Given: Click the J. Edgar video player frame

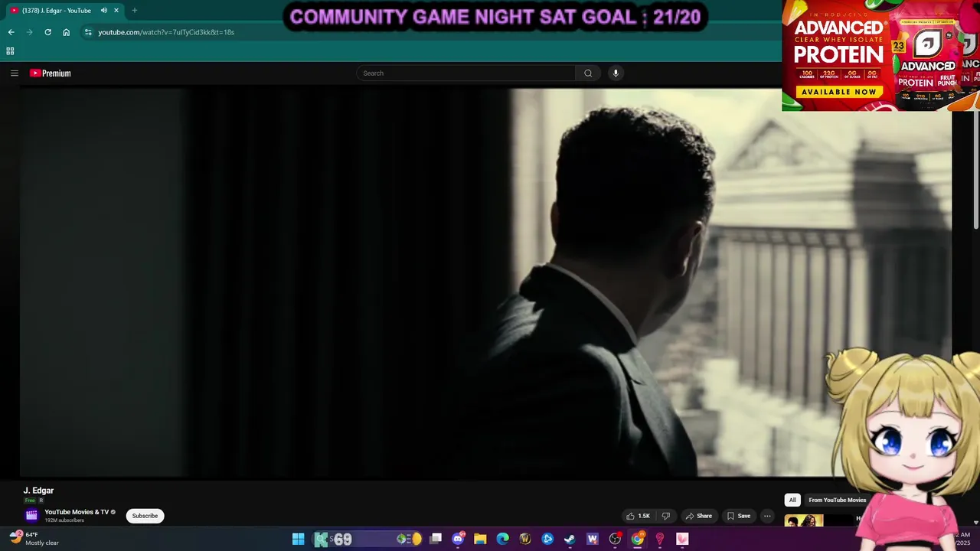Looking at the screenshot, I should 485,282.
